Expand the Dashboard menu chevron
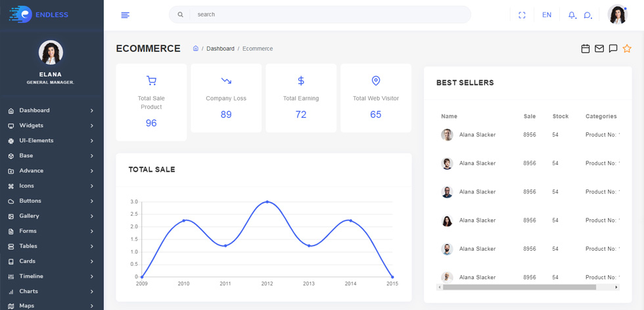This screenshot has height=310, width=644. point(91,111)
